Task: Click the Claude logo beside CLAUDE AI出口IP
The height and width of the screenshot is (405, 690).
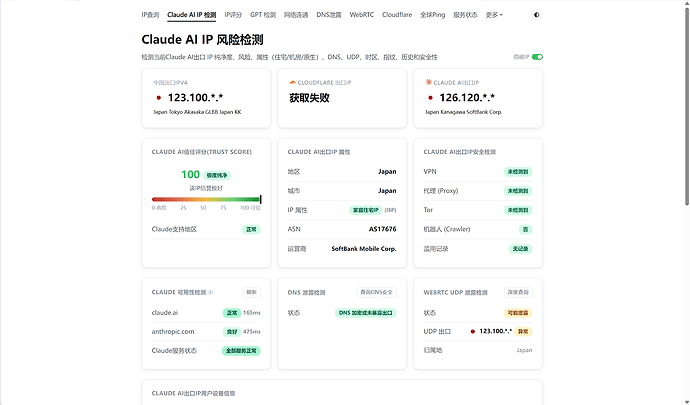Action: tap(428, 82)
